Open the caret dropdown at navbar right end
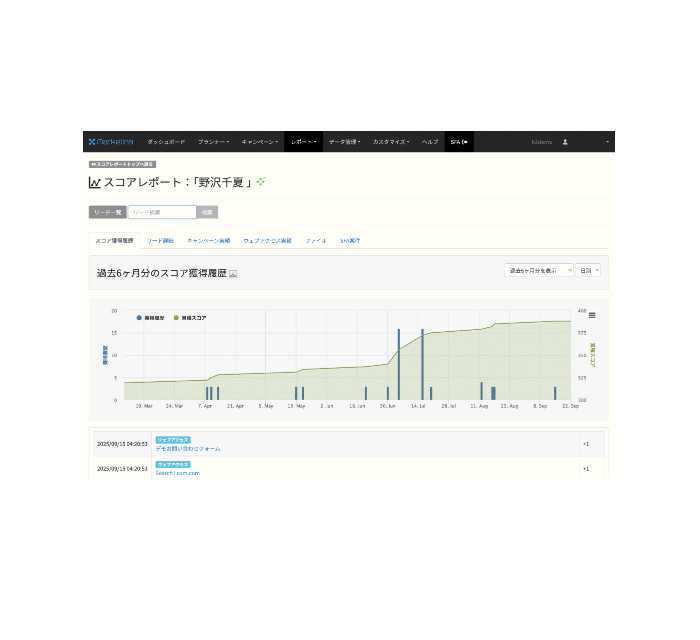 [607, 142]
